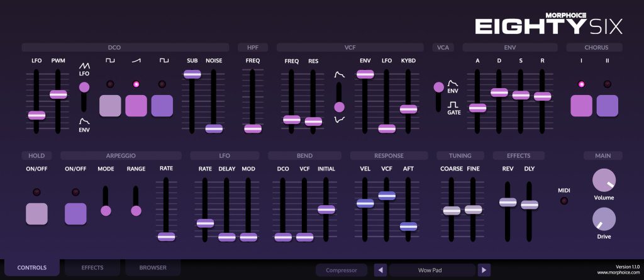Click the NOISE slider handle
644x280 pixels.
click(214, 129)
